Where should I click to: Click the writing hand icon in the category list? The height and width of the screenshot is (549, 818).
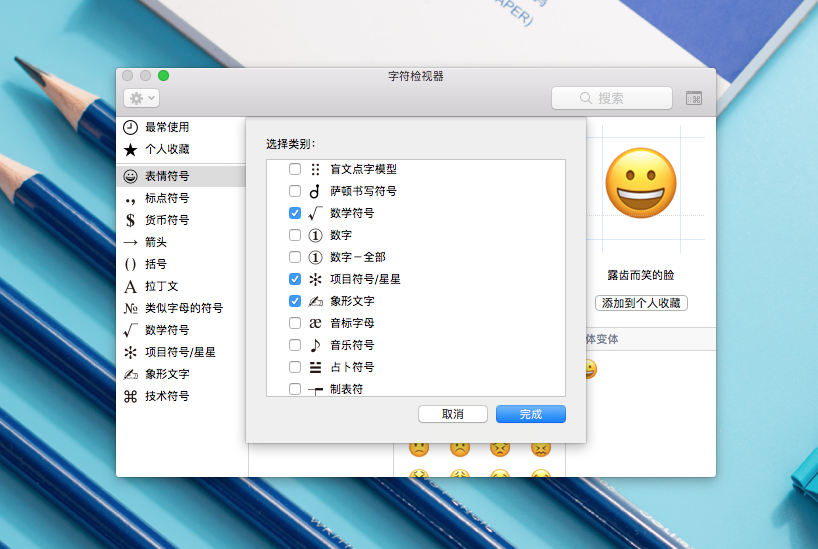click(x=315, y=301)
